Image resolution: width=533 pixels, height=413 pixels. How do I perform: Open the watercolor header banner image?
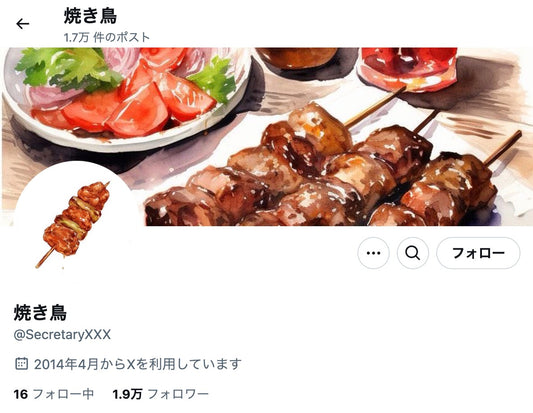(266, 136)
